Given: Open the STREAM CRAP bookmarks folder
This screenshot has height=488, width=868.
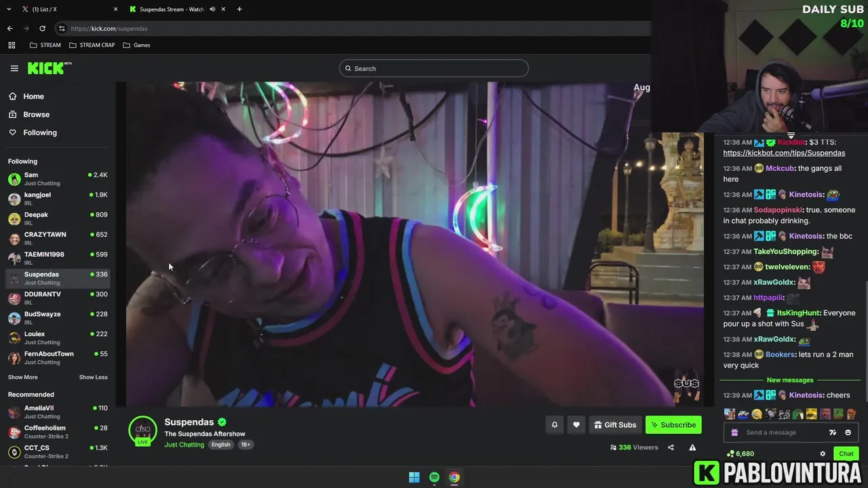Looking at the screenshot, I should click(x=92, y=45).
